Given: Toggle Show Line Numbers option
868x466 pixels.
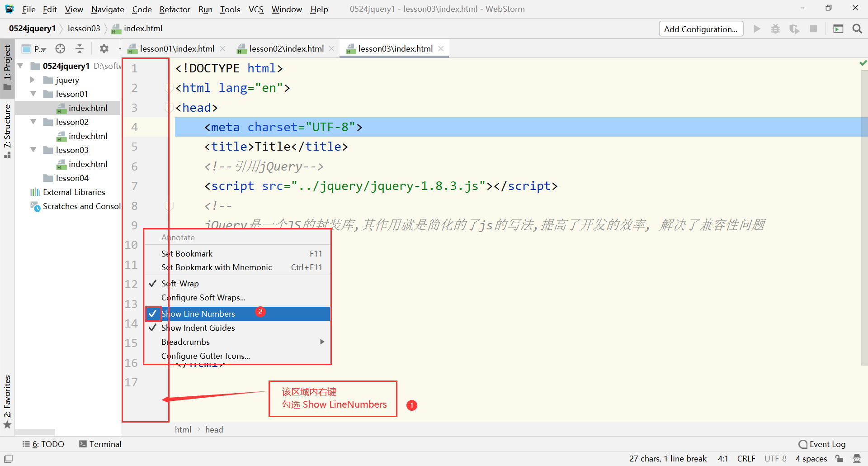Looking at the screenshot, I should tap(237, 314).
